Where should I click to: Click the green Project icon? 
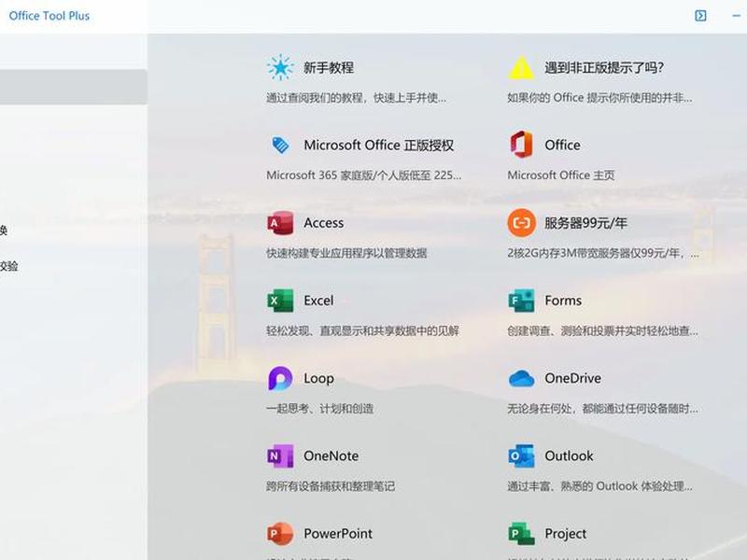tap(521, 533)
